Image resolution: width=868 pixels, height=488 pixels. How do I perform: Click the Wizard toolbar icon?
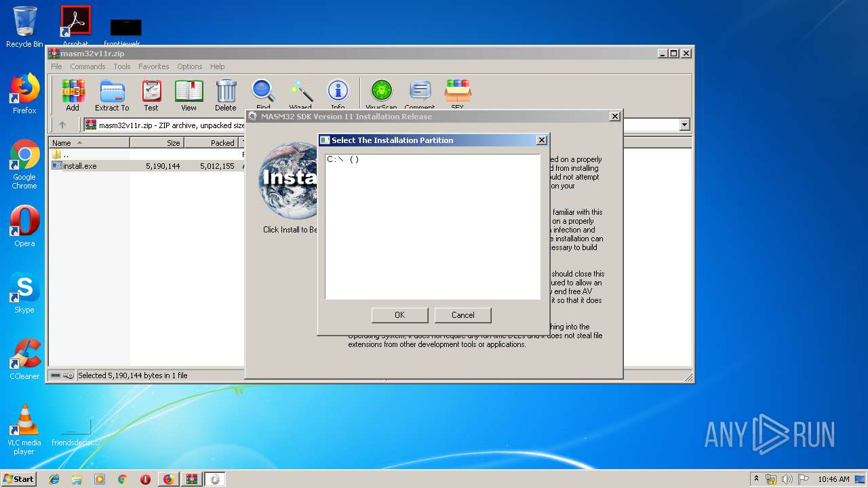pyautogui.click(x=300, y=94)
